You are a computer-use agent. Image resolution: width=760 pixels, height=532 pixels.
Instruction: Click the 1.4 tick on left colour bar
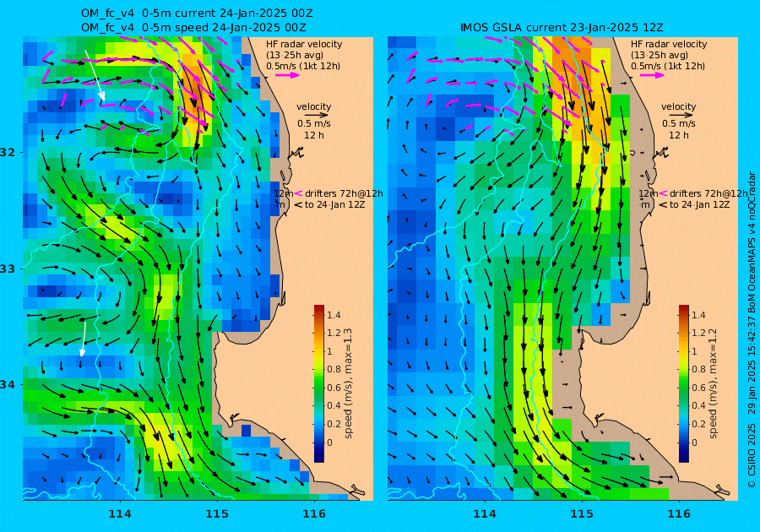pos(334,315)
